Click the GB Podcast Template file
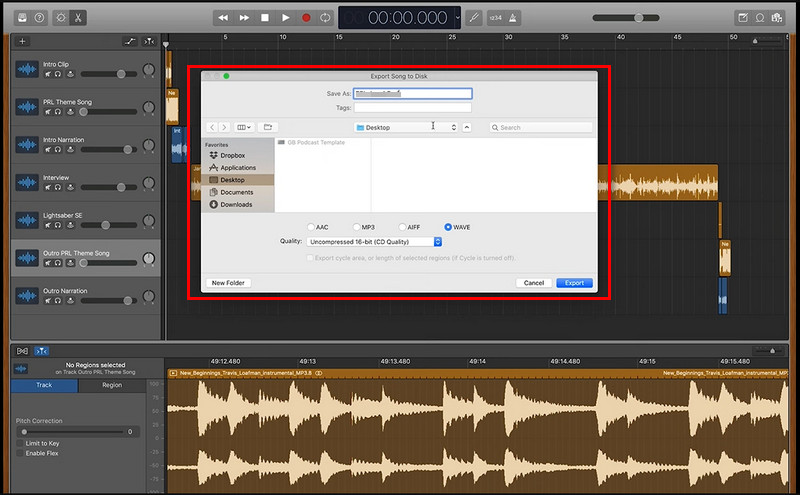This screenshot has width=800, height=495. tap(312, 142)
